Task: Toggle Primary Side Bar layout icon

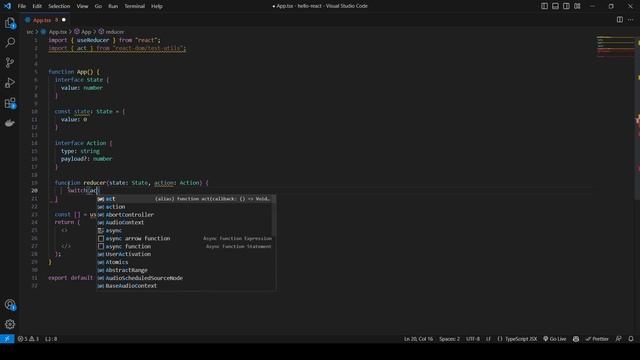Action: tap(544, 6)
